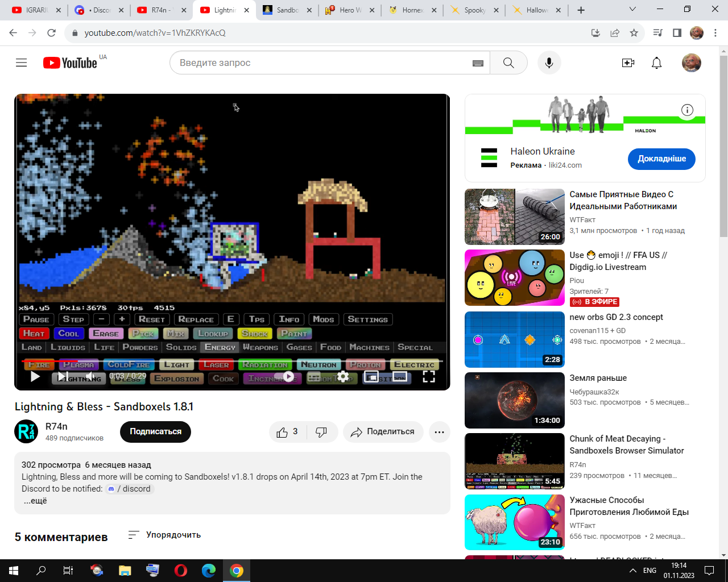Open the Chrome three-dot menu
The height and width of the screenshot is (582, 728).
[716, 33]
